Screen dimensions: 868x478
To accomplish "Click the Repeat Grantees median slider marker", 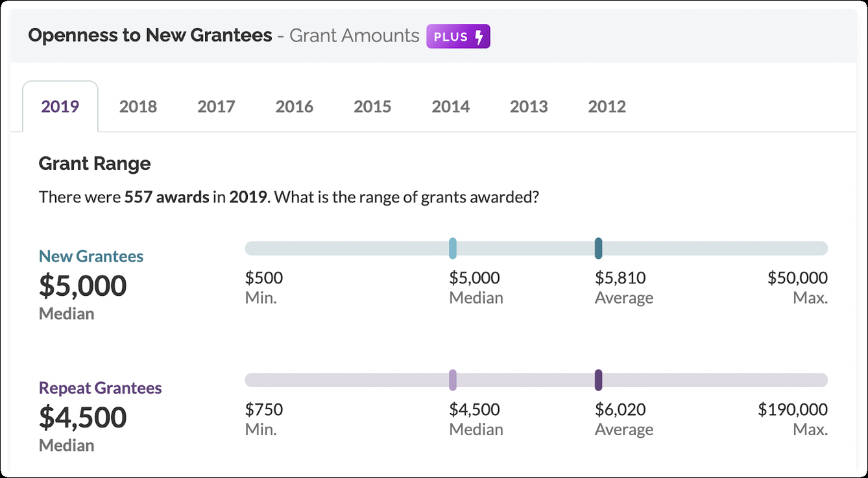I will tap(452, 379).
